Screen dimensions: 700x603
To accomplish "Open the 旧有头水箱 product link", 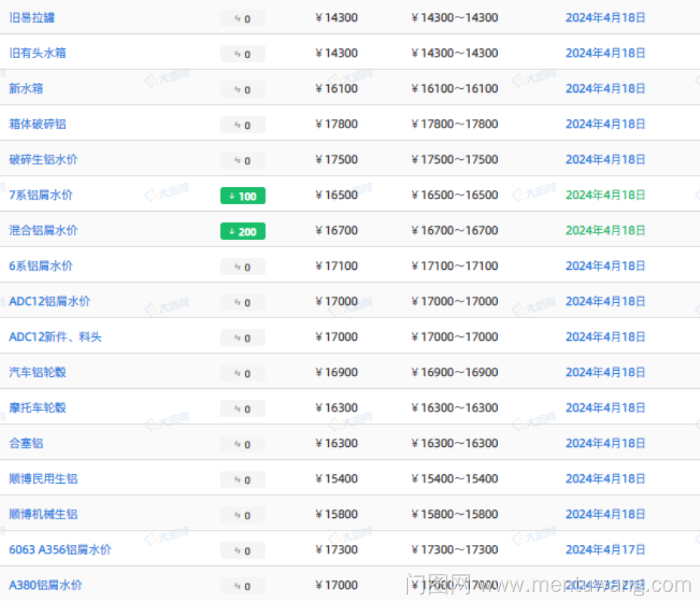I will point(37,53).
